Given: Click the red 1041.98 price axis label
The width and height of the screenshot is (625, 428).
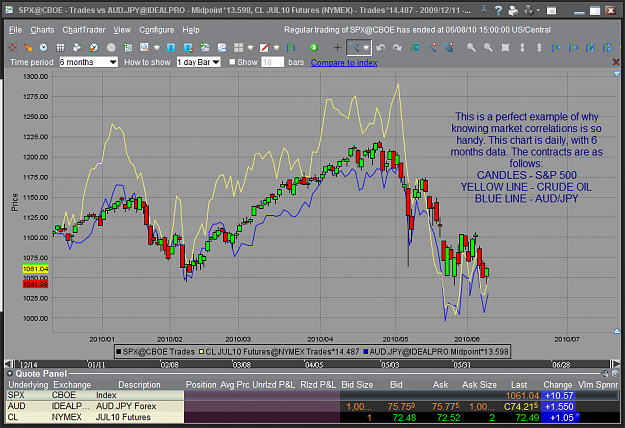Looking at the screenshot, I should tap(35, 285).
